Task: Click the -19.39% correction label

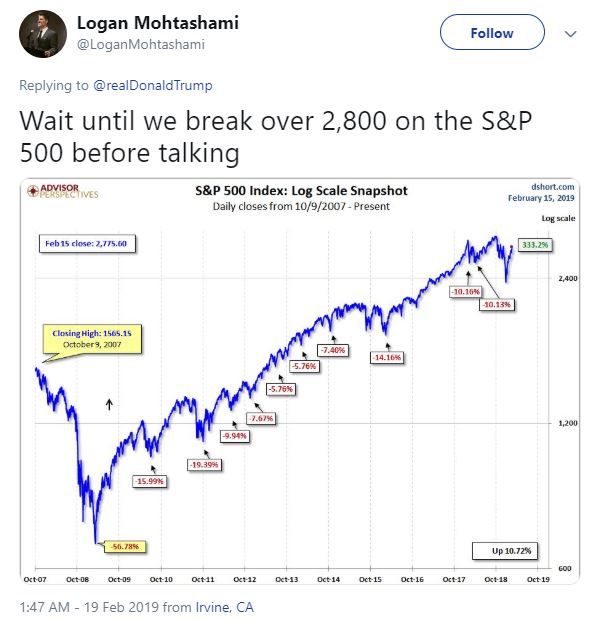Action: [x=205, y=465]
